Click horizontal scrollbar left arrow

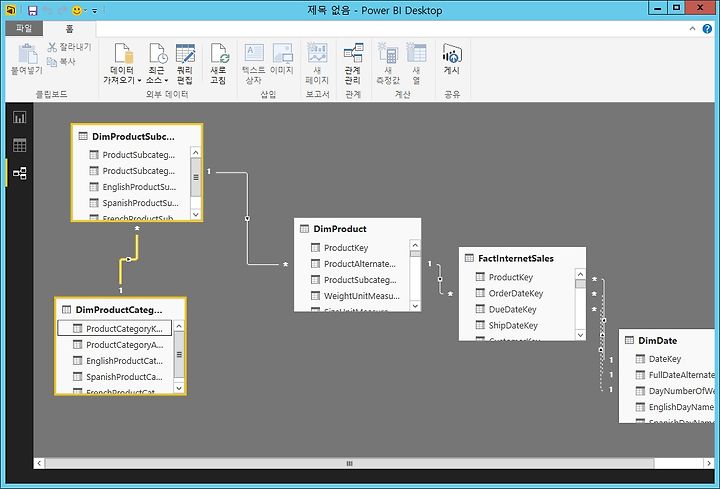coord(39,463)
